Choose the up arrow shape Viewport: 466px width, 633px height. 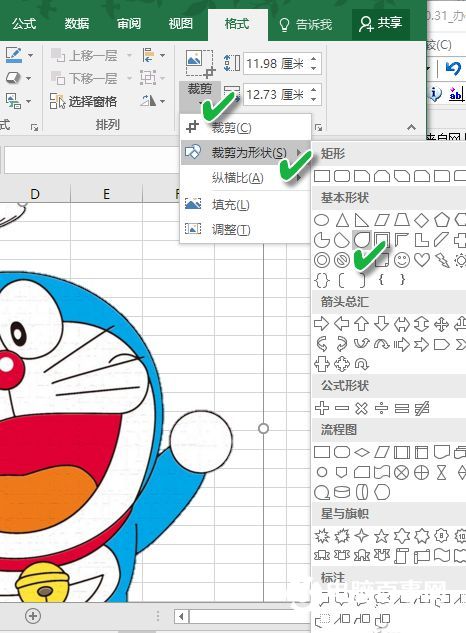361,324
